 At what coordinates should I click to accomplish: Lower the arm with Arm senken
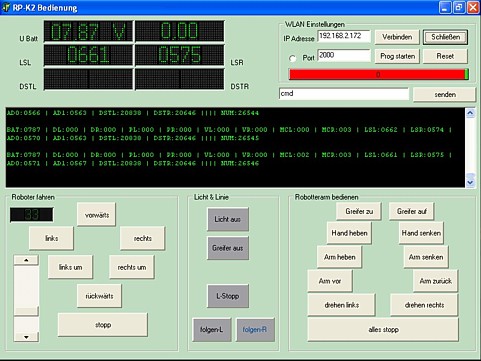[426, 257]
